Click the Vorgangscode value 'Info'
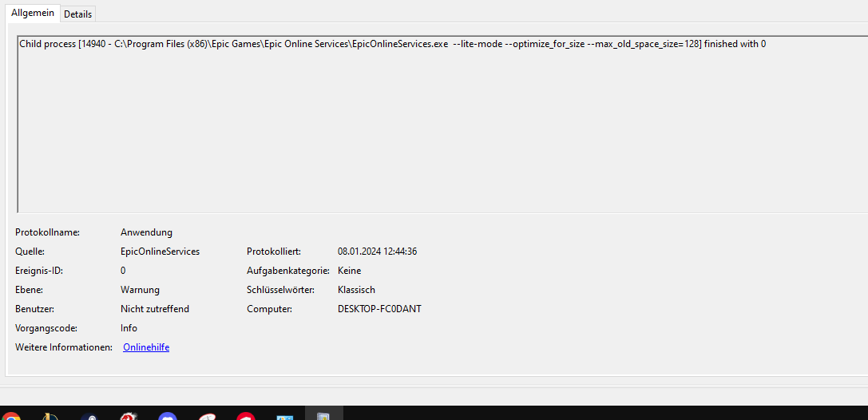 coord(129,328)
